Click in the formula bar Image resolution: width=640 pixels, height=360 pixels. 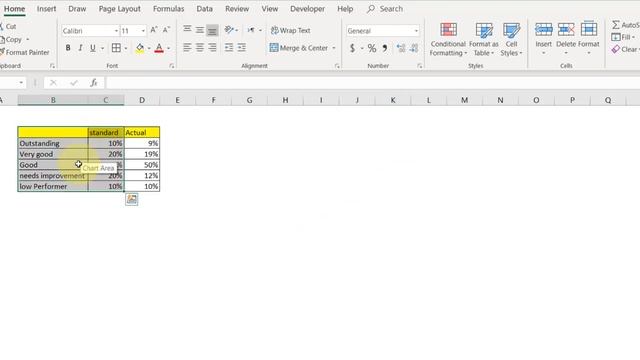tap(372, 83)
